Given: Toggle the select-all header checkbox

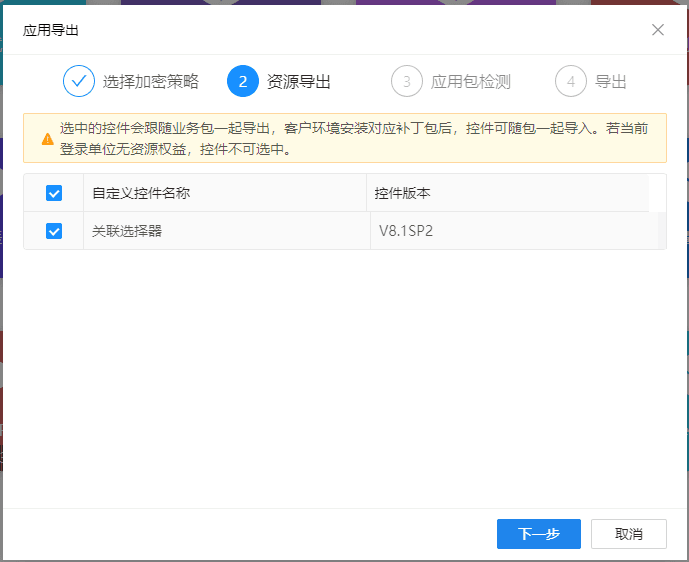Looking at the screenshot, I should click(x=54, y=193).
